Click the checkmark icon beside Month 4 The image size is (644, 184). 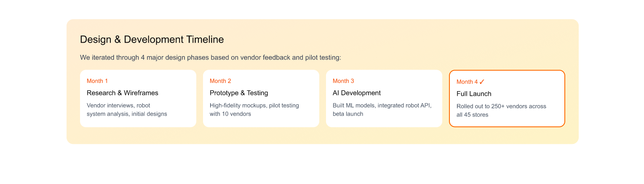pyautogui.click(x=482, y=82)
